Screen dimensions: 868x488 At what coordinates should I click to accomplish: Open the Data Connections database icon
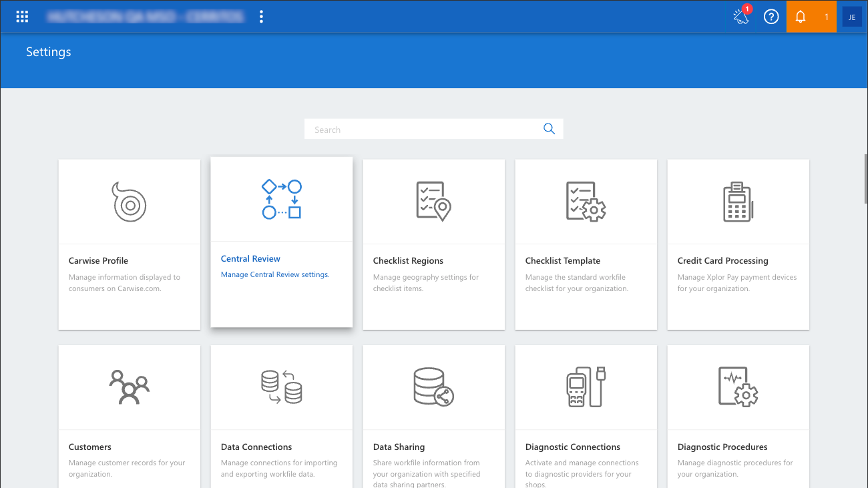281,387
